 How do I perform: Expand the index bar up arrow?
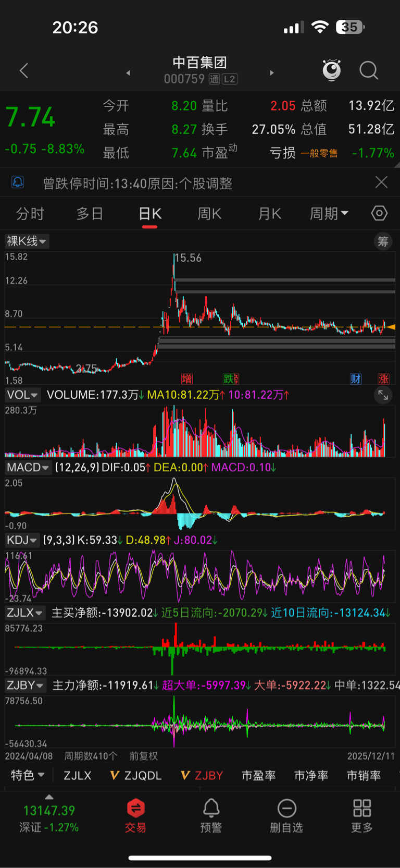point(49,797)
